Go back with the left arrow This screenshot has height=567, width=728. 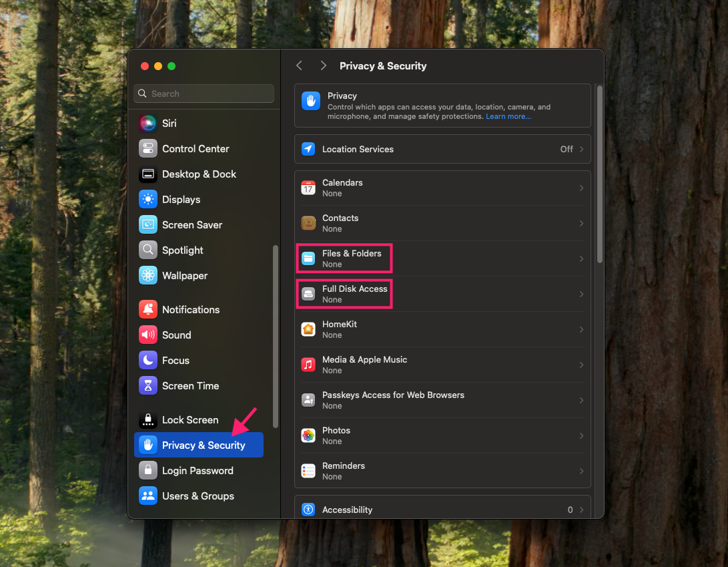click(300, 65)
